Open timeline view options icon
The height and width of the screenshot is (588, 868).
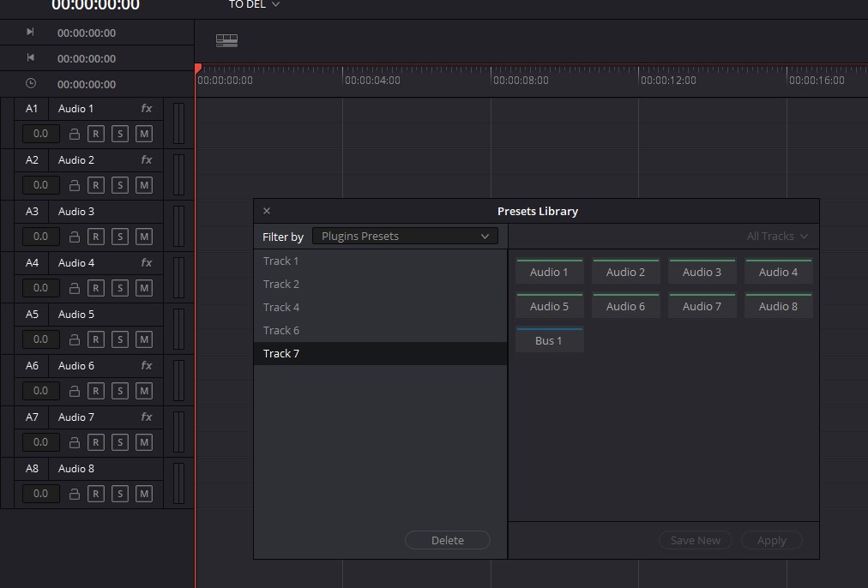click(x=226, y=40)
